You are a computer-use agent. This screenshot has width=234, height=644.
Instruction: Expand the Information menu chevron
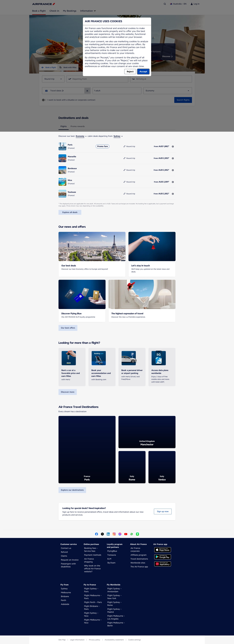click(x=95, y=11)
